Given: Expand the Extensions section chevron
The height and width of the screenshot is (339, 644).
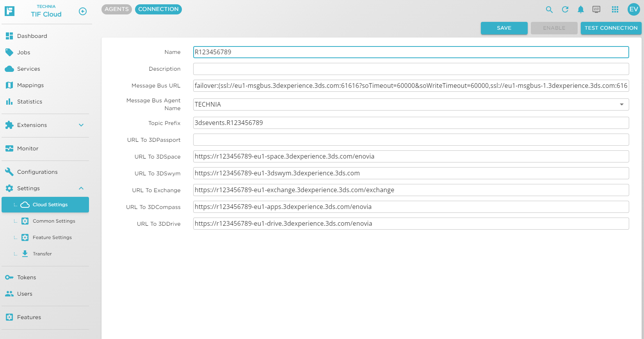Looking at the screenshot, I should point(81,125).
